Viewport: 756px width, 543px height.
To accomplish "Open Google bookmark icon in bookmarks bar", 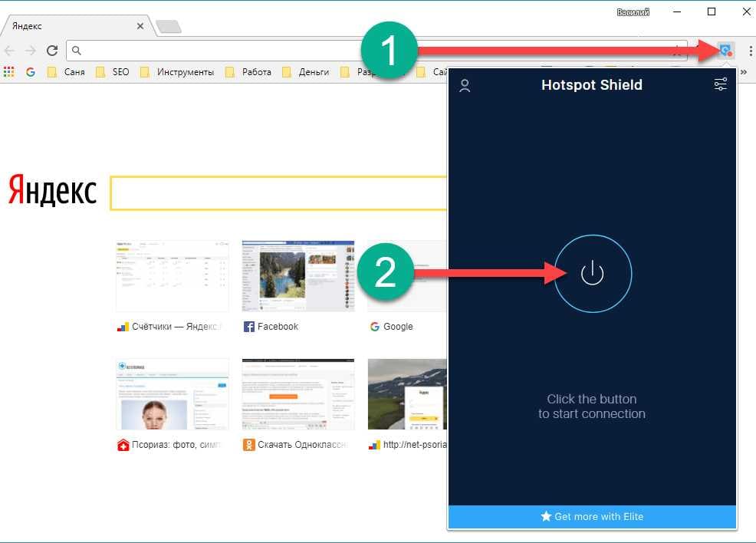I will [x=31, y=72].
